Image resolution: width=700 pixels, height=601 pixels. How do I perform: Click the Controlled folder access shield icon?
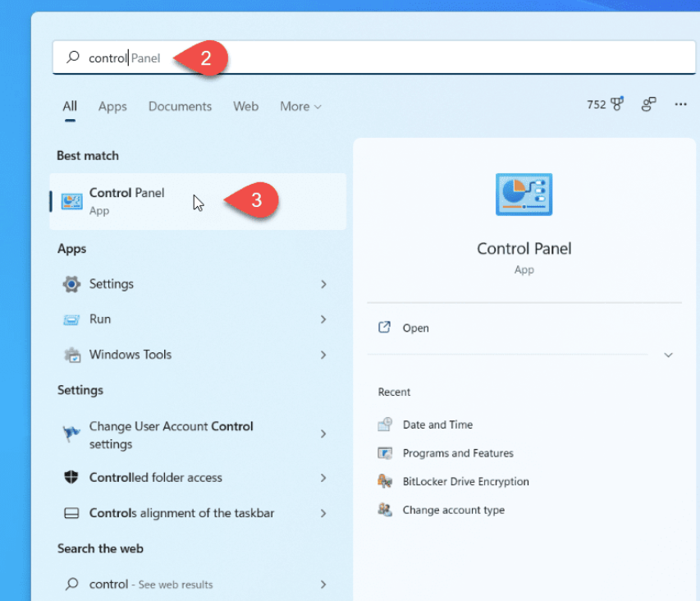pos(71,477)
